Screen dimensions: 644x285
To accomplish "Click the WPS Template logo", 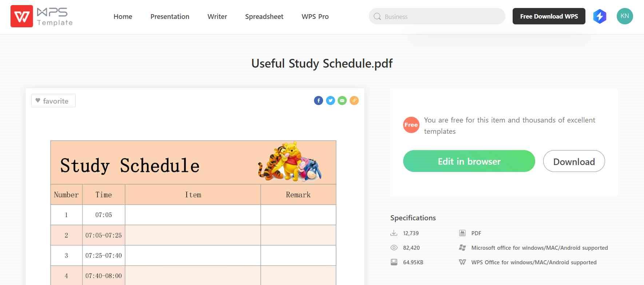I will [41, 16].
